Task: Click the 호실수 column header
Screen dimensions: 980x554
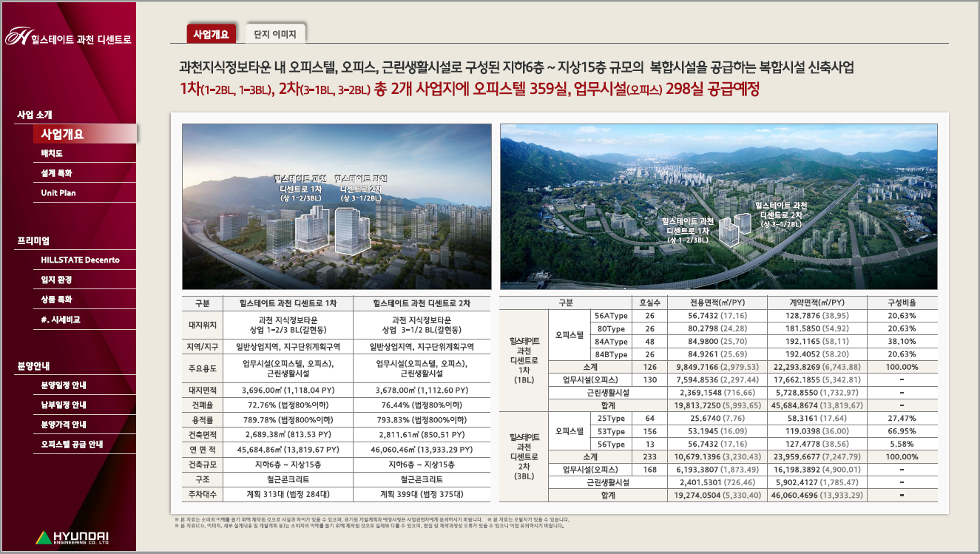Action: (650, 303)
